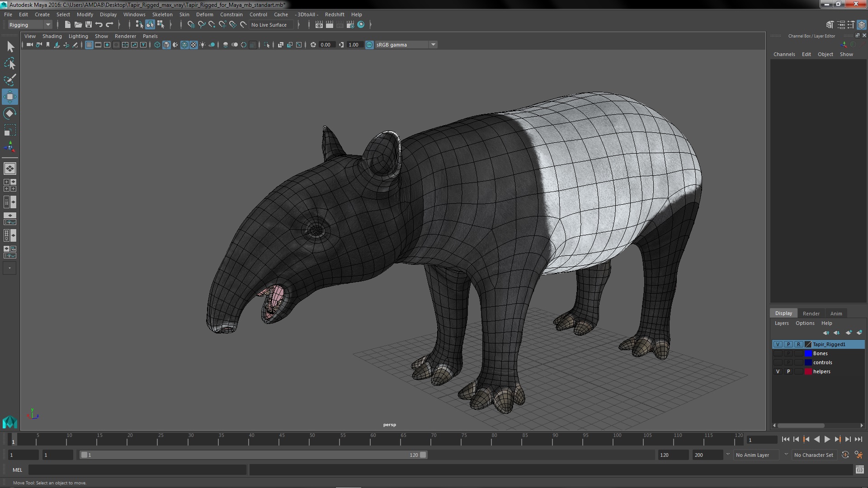
Task: Click helpers layer red color swatch
Action: coord(808,371)
